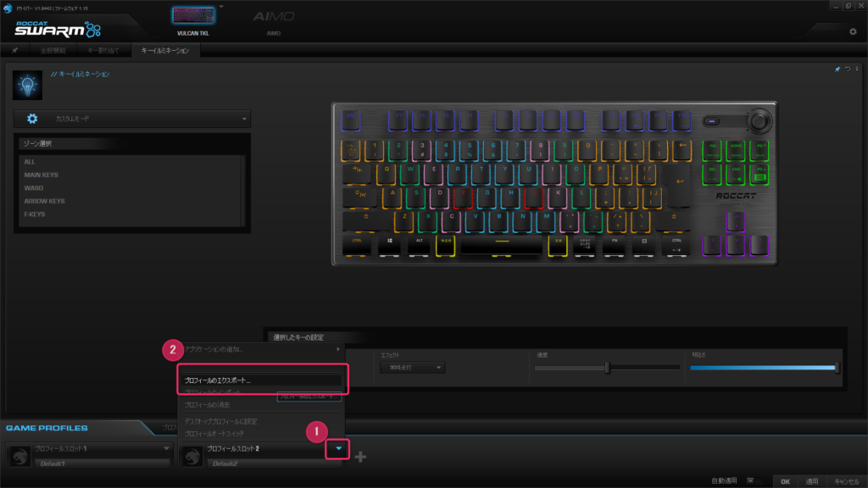The image size is (868, 488).
Task: Confirm with the OK button
Action: click(785, 481)
